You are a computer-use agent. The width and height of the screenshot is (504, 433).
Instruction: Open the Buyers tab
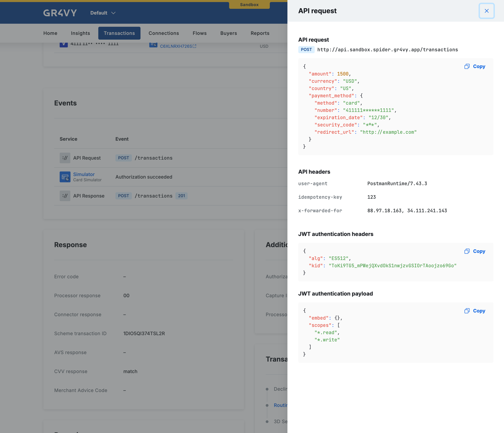click(x=228, y=33)
